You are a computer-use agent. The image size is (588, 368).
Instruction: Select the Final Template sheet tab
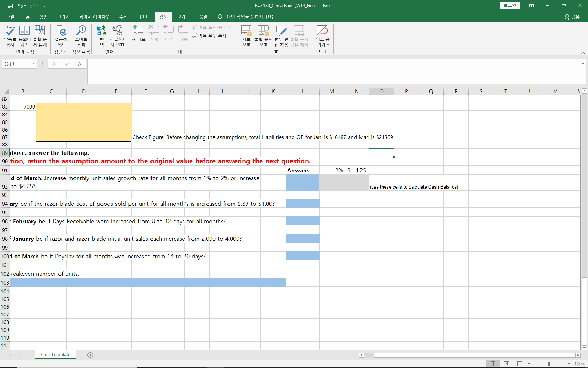tap(55, 354)
